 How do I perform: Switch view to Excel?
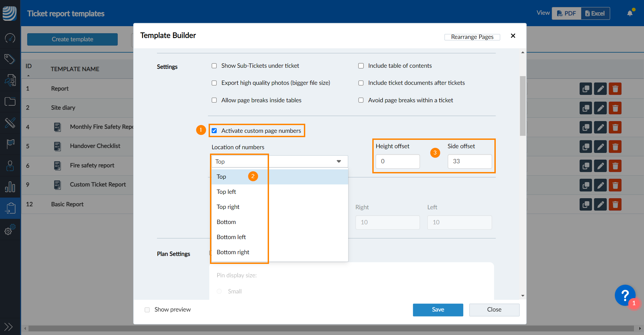pyautogui.click(x=595, y=13)
